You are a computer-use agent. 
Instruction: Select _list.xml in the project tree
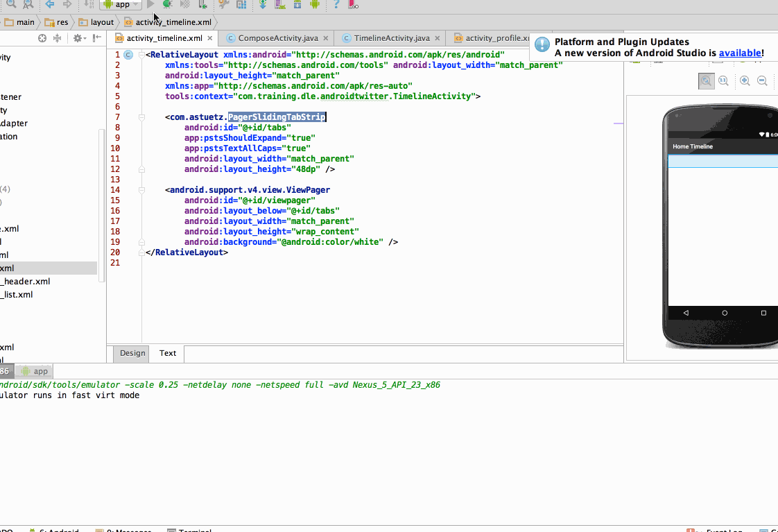coord(17,295)
